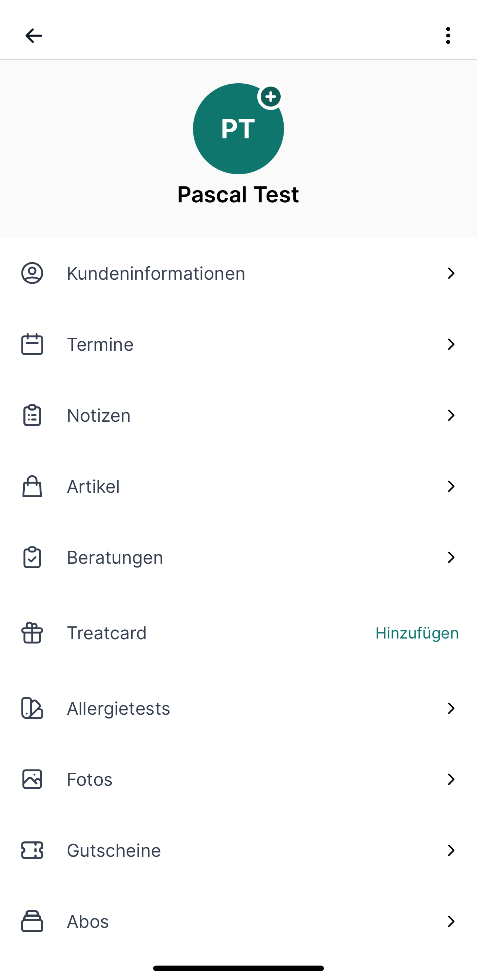Open the Notizen menu entry
This screenshot has height=980, width=477.
(x=238, y=415)
